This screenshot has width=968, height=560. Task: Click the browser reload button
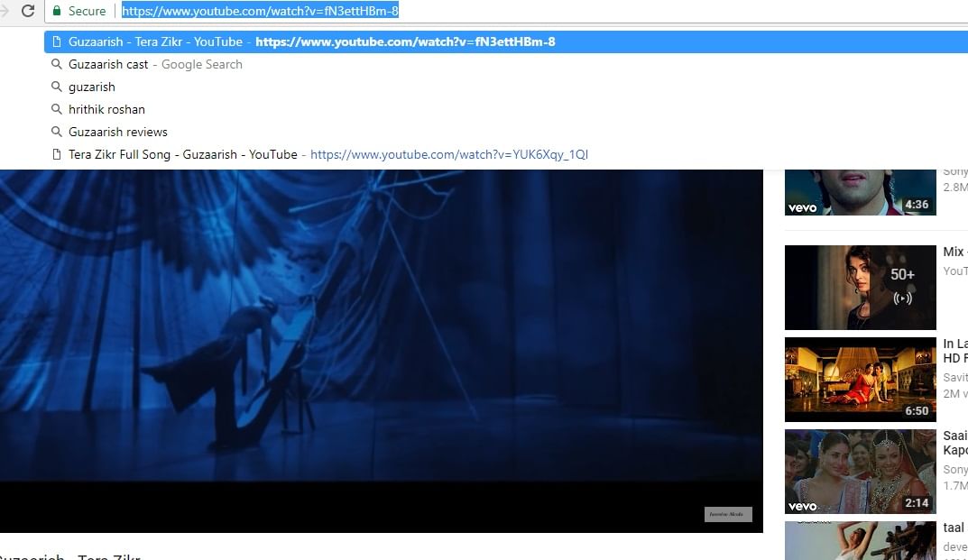tap(28, 11)
